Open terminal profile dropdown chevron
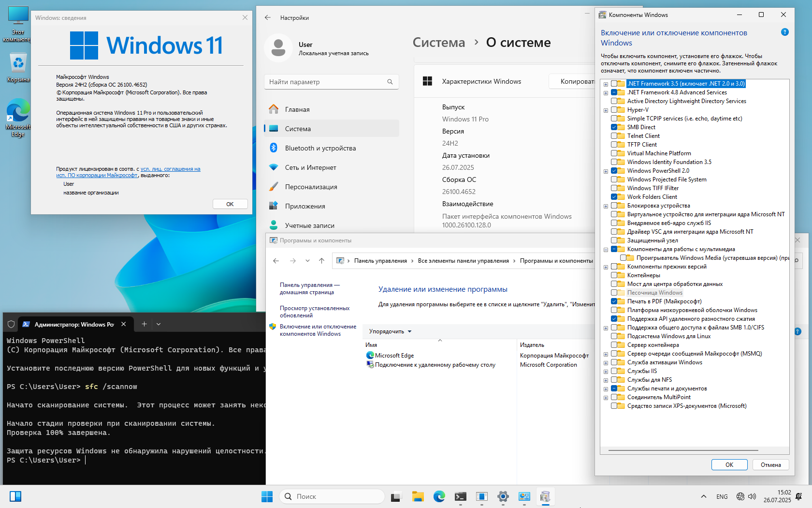 coord(159,324)
